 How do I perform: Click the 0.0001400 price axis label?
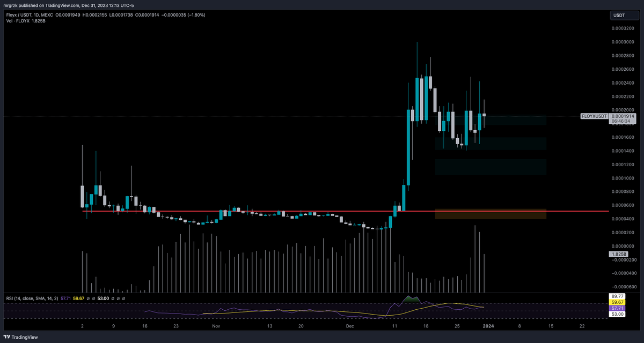(x=623, y=151)
